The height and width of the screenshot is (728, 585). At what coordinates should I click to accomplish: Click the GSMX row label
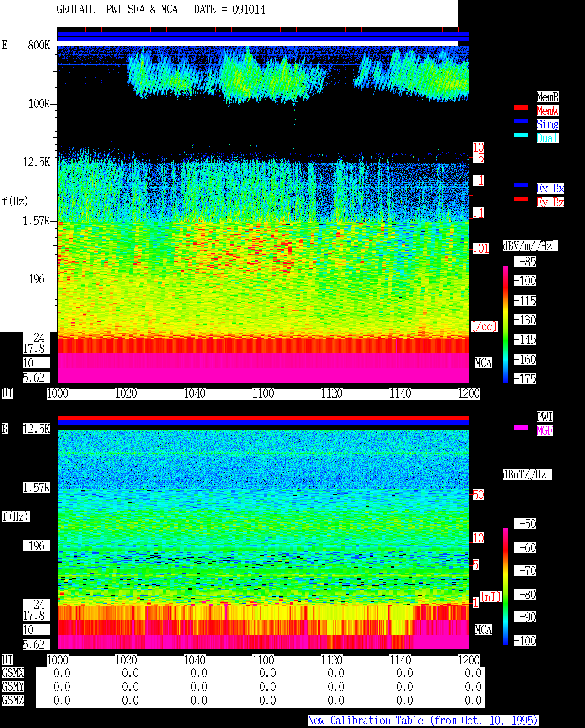click(x=13, y=673)
